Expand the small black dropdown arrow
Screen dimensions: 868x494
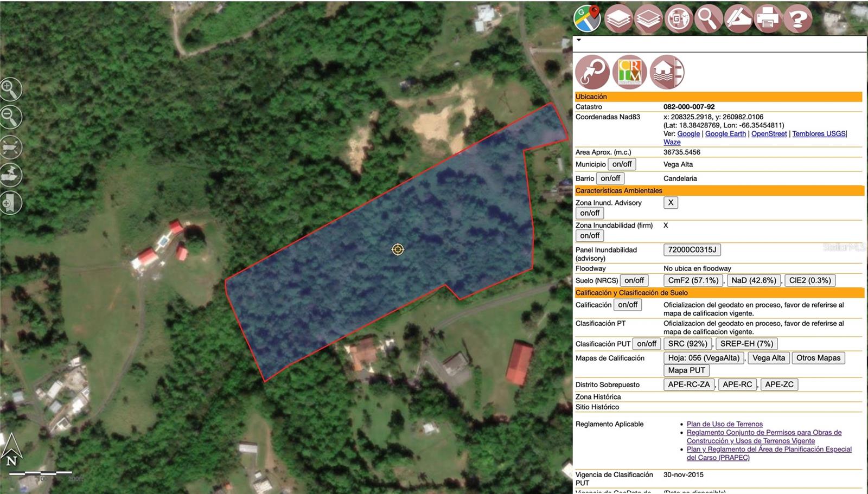click(x=579, y=40)
